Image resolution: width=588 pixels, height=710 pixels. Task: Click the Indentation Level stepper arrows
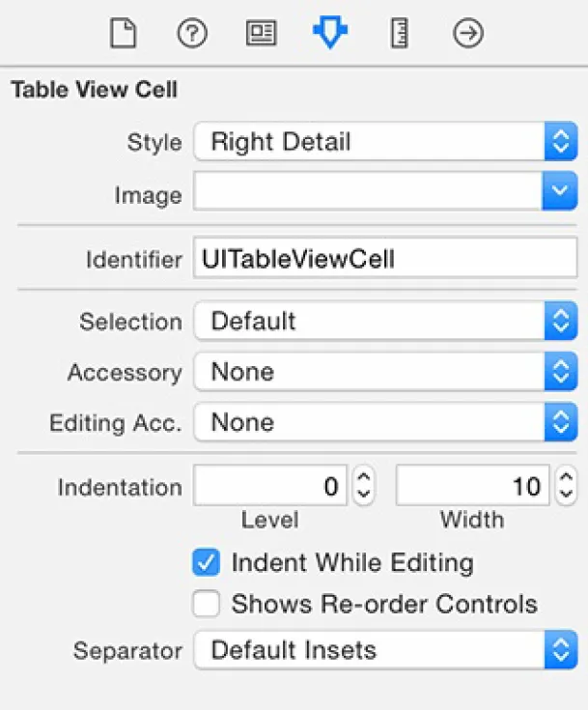click(x=363, y=486)
